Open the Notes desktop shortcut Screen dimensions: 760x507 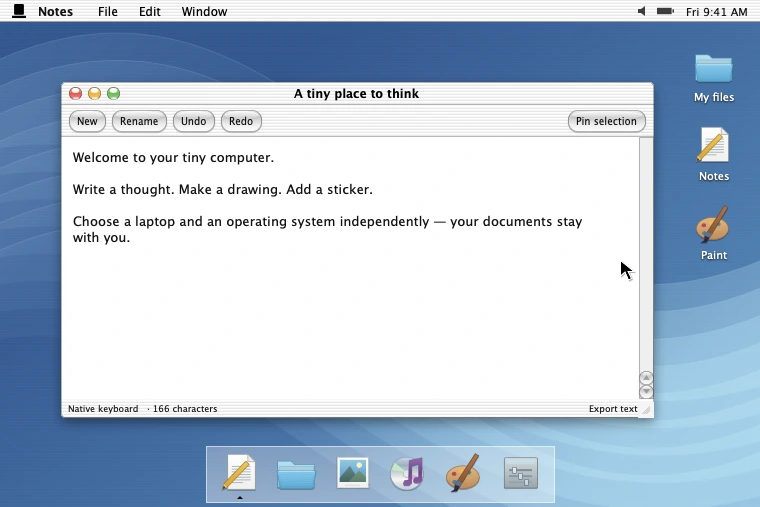pos(713,155)
